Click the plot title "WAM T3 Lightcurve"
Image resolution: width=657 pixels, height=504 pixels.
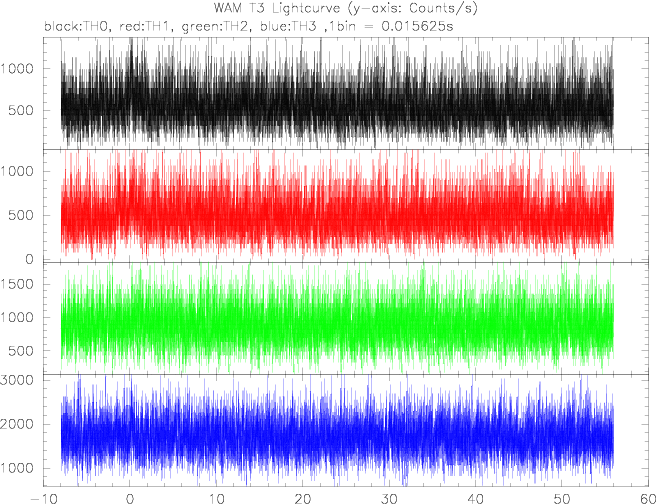[277, 8]
